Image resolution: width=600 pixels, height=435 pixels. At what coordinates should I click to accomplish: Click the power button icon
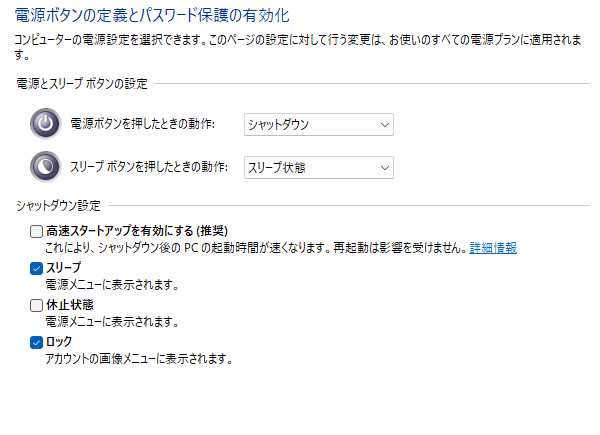coord(45,124)
